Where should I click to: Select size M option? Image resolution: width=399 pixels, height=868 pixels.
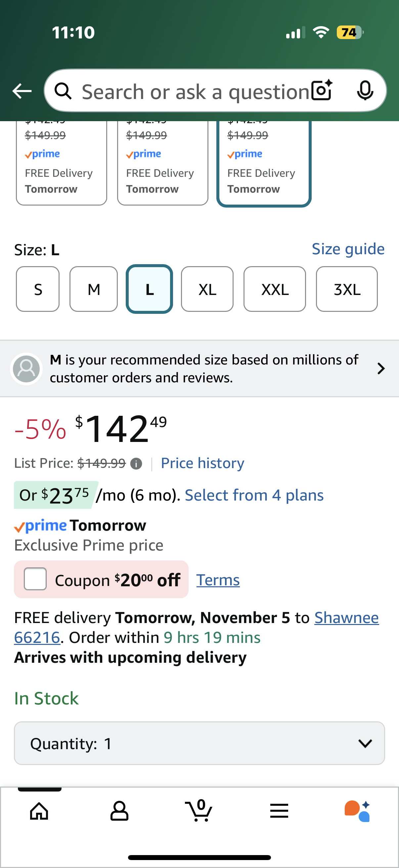94,289
